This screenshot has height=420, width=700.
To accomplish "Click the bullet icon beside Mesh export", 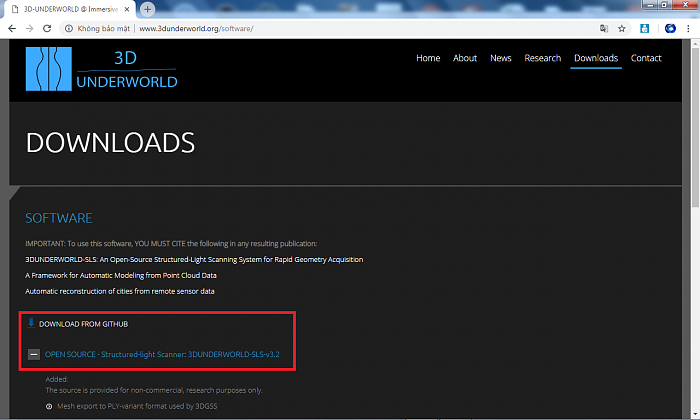I will tap(49, 407).
